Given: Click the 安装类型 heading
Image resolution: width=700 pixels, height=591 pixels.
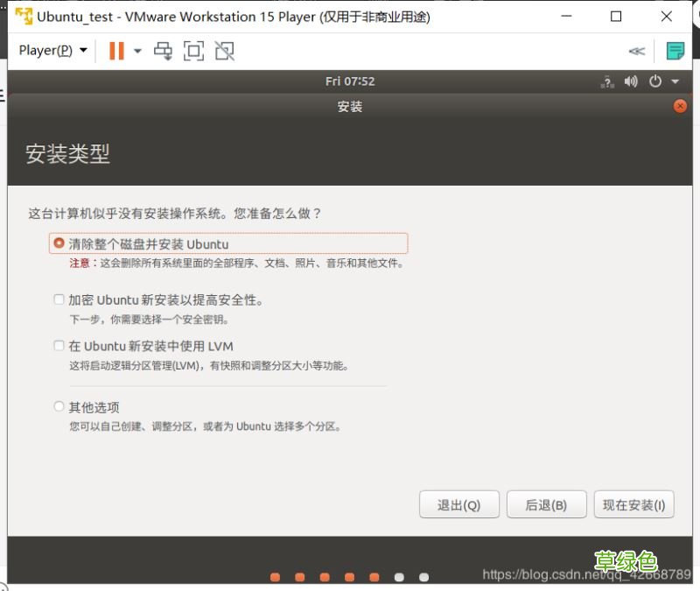Looking at the screenshot, I should [67, 154].
